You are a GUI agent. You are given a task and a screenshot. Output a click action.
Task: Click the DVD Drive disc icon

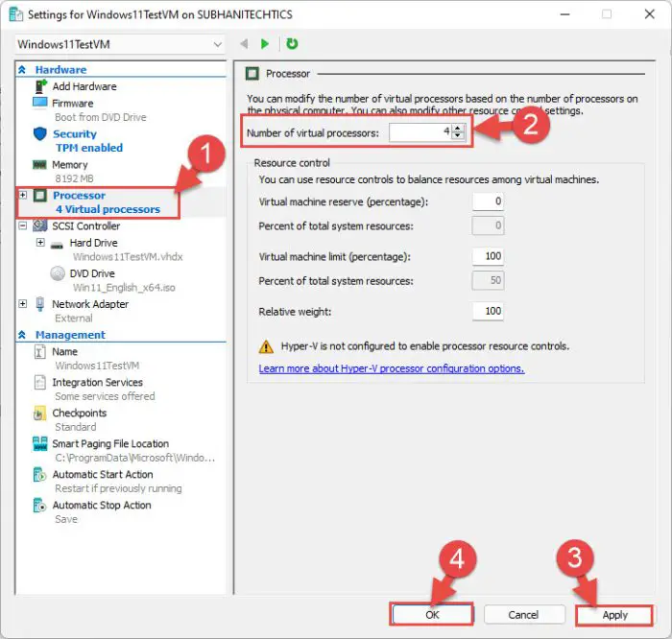[56, 274]
